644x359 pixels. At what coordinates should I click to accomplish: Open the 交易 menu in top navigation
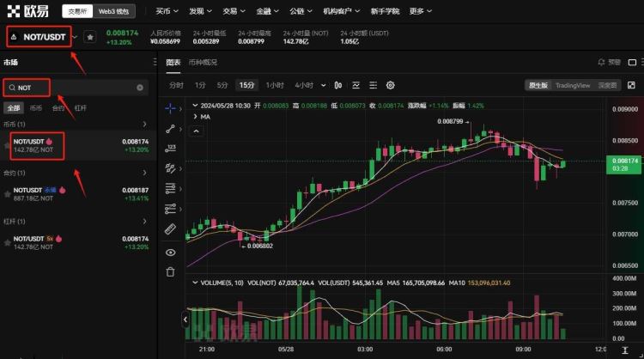click(230, 12)
